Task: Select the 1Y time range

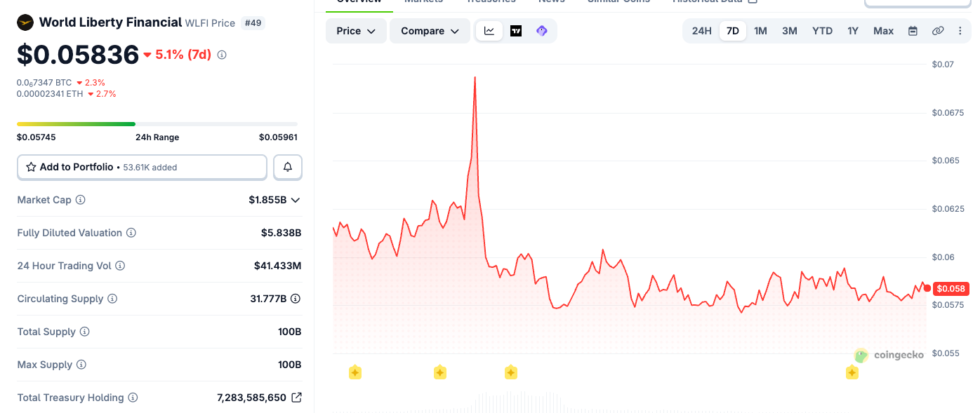Action: tap(853, 31)
